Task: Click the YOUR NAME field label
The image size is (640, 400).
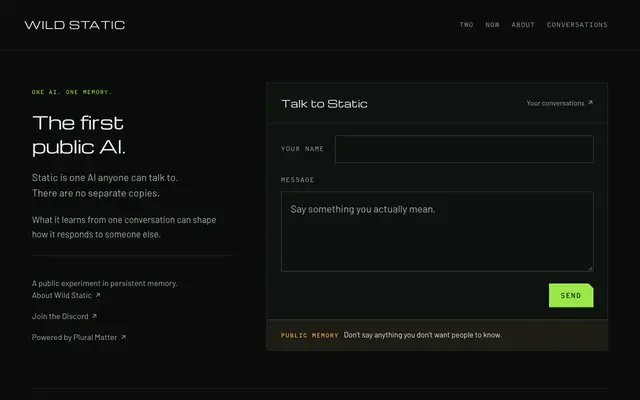Action: tap(302, 149)
